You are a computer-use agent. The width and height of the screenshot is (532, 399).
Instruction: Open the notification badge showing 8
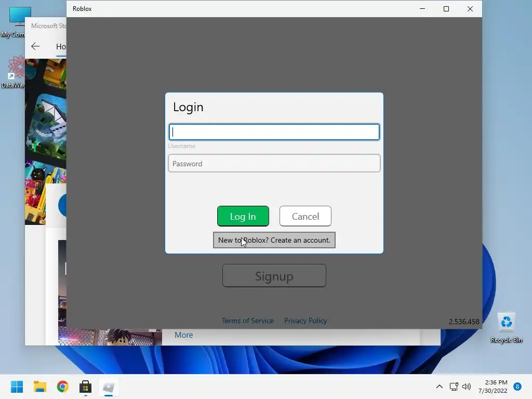(x=517, y=387)
